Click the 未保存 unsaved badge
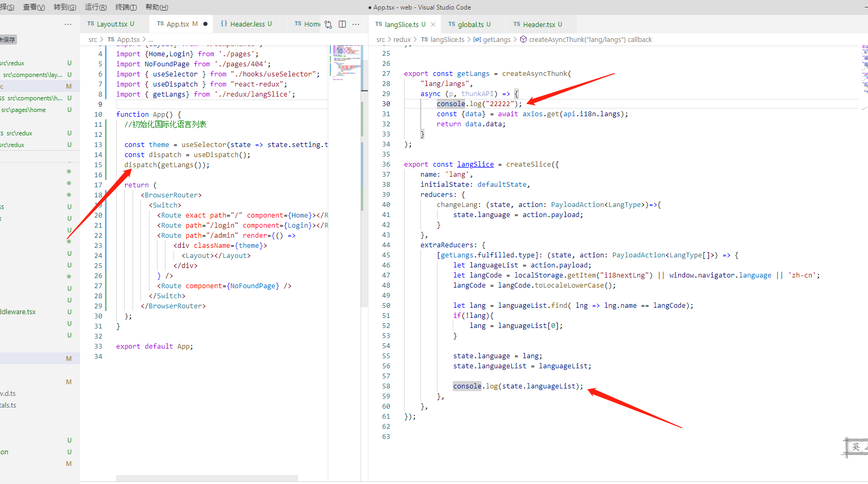868x484 pixels. click(7, 40)
